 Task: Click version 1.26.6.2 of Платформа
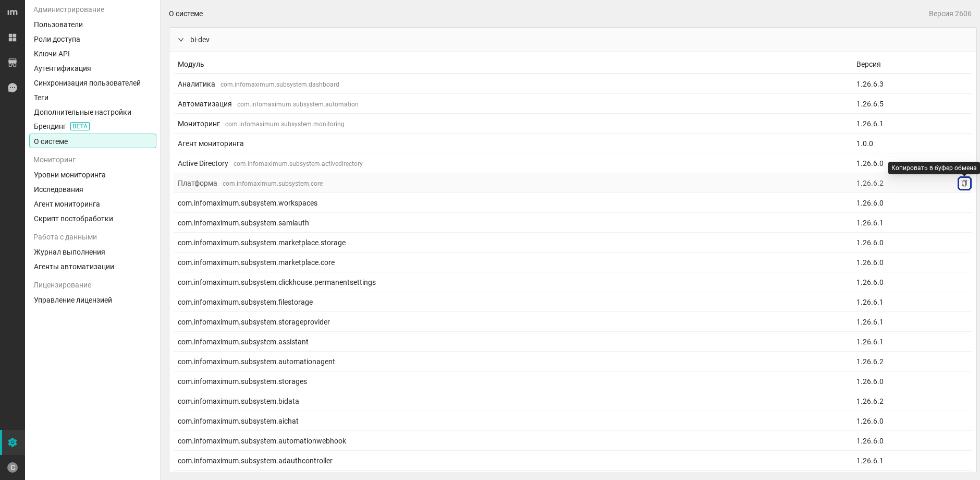pos(870,183)
